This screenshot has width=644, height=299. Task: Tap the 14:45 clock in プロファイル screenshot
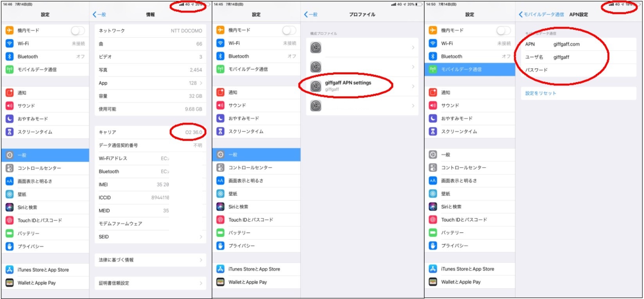coord(218,4)
